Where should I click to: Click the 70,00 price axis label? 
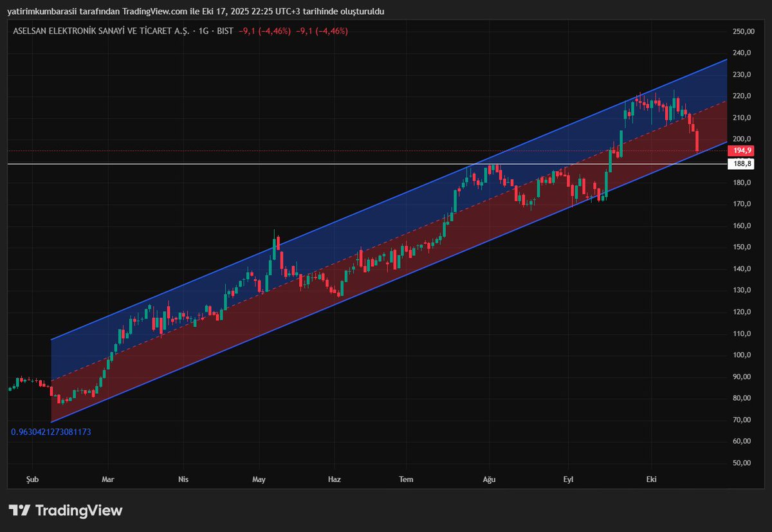pyautogui.click(x=741, y=419)
